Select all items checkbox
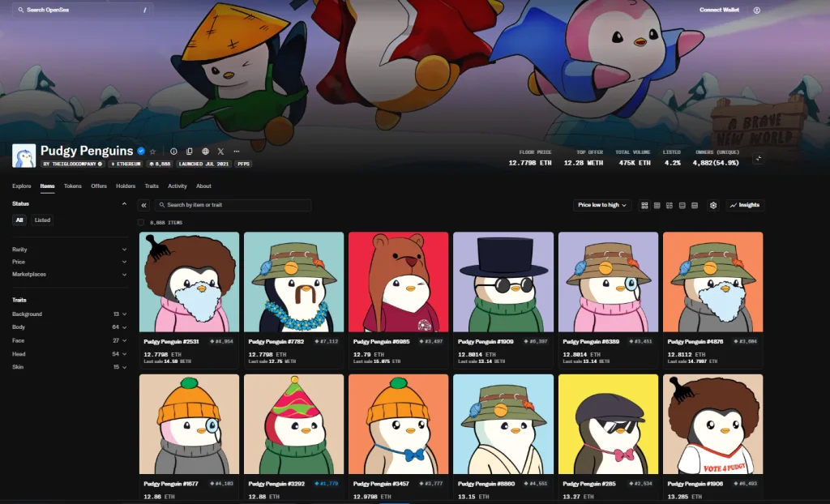830x504 pixels. pos(141,222)
